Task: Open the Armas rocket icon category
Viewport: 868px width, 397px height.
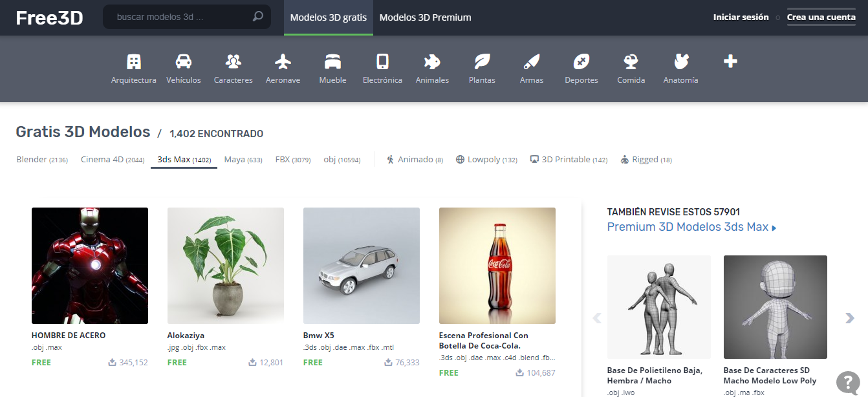Action: [x=532, y=69]
